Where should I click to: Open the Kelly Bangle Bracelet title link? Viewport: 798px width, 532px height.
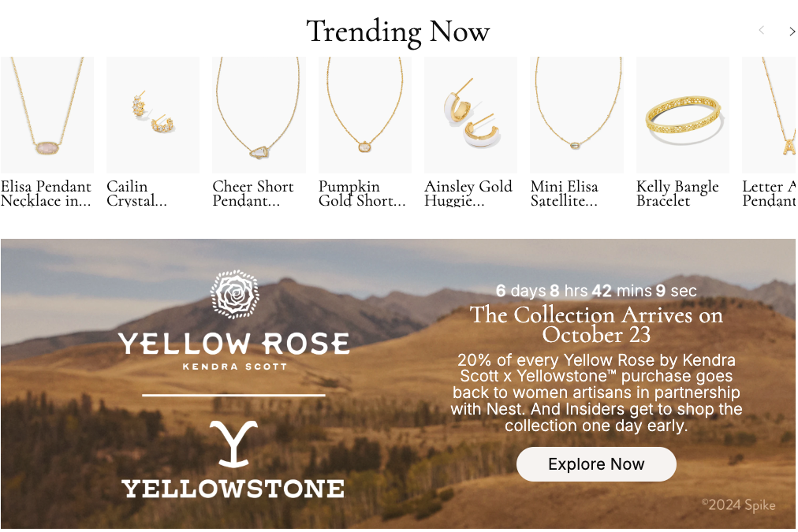pos(677,193)
